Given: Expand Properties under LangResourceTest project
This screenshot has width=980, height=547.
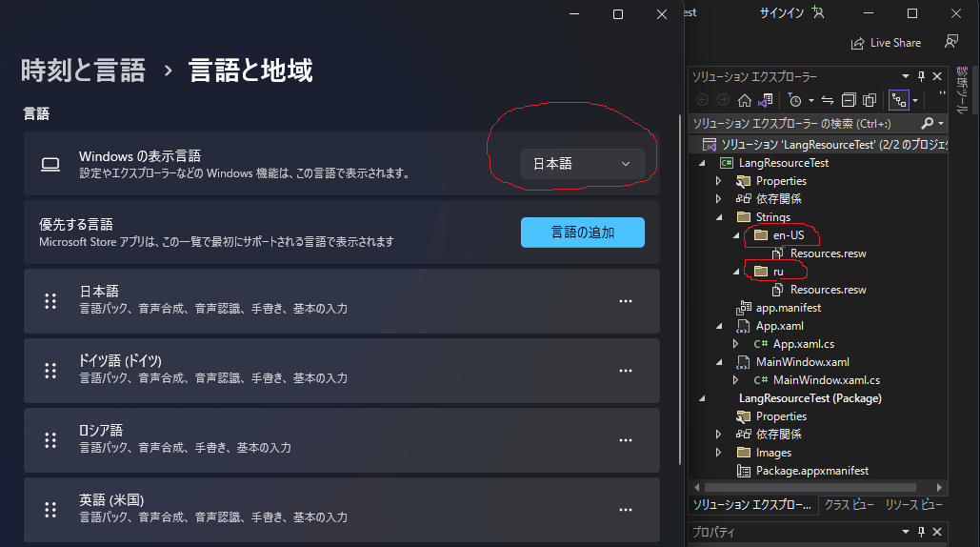Looking at the screenshot, I should click(719, 181).
